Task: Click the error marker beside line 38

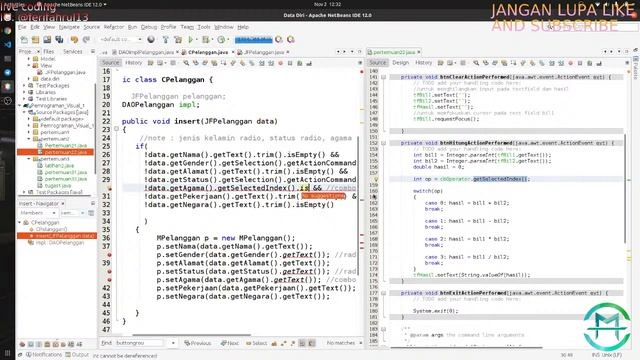Action: [x=109, y=255]
